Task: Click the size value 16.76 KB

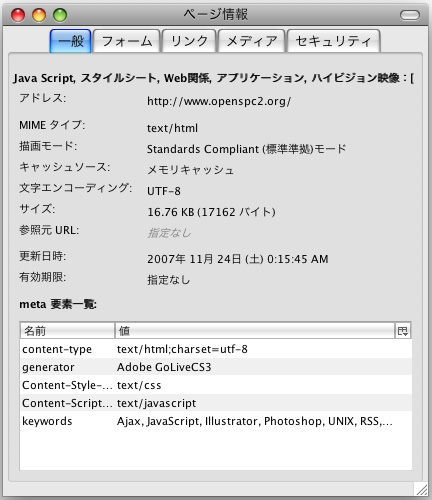Action: (211, 212)
